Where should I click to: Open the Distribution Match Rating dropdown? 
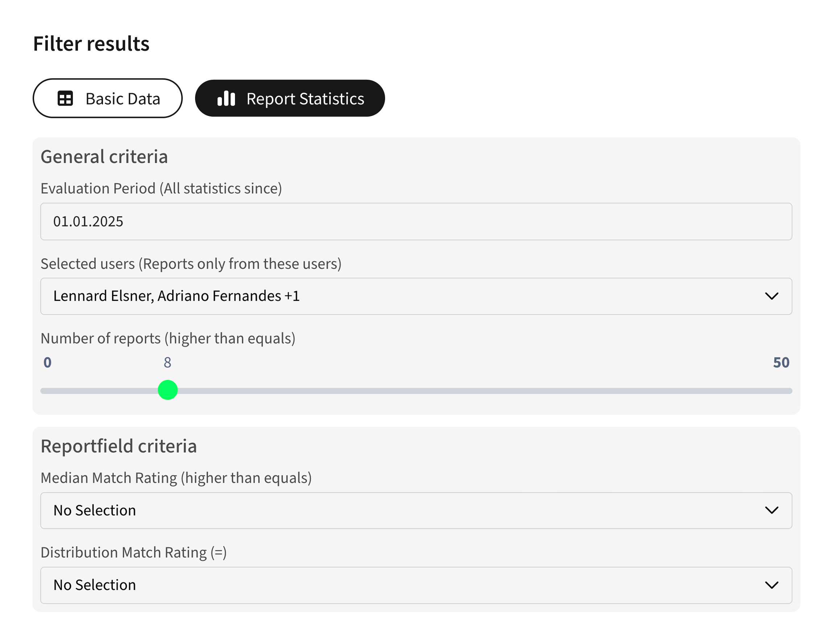coord(416,585)
